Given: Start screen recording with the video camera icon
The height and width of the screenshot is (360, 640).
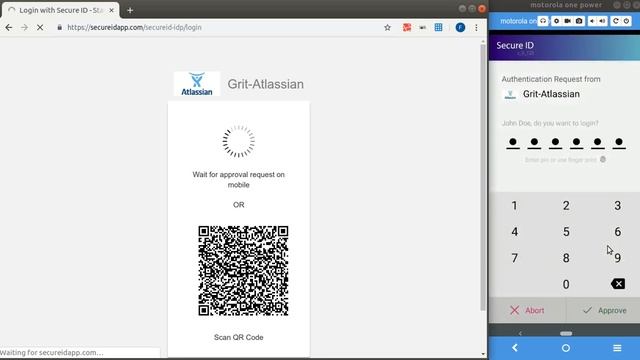Looking at the screenshot, I should click(x=567, y=21).
